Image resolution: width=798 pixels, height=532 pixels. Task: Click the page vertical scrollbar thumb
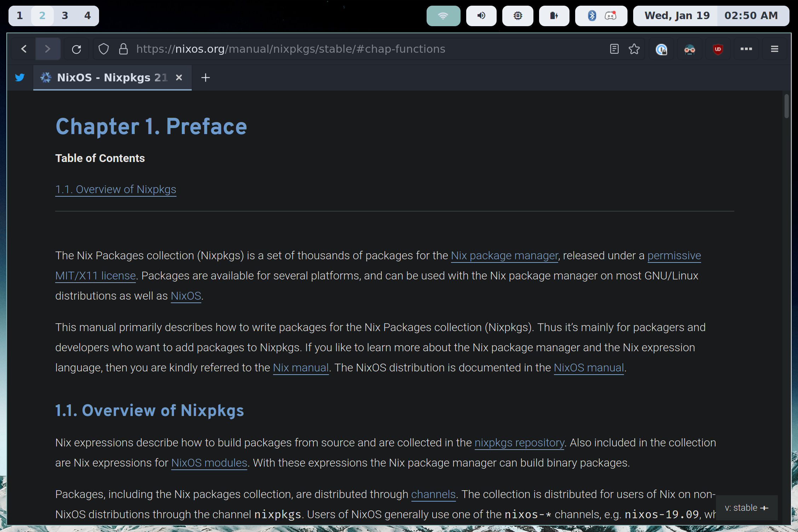point(786,106)
